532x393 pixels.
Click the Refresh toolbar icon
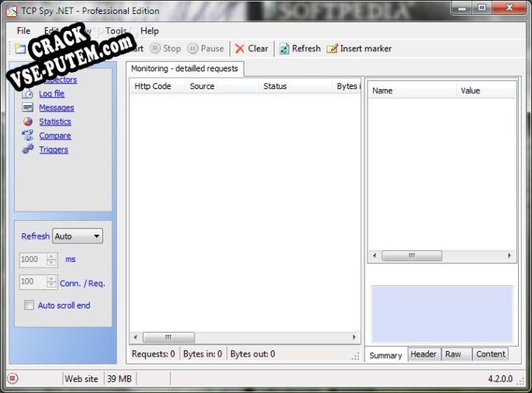tap(285, 49)
